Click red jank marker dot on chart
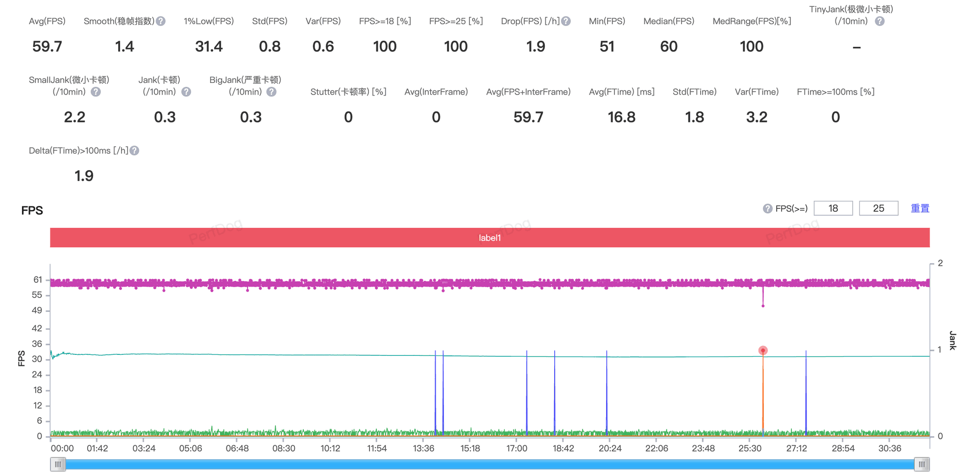This screenshot has height=473, width=980. pyautogui.click(x=763, y=350)
